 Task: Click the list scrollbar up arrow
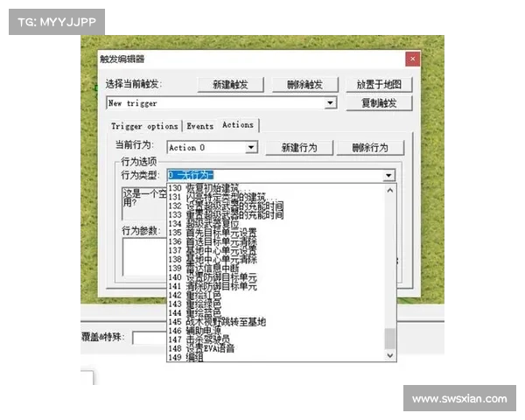(389, 190)
